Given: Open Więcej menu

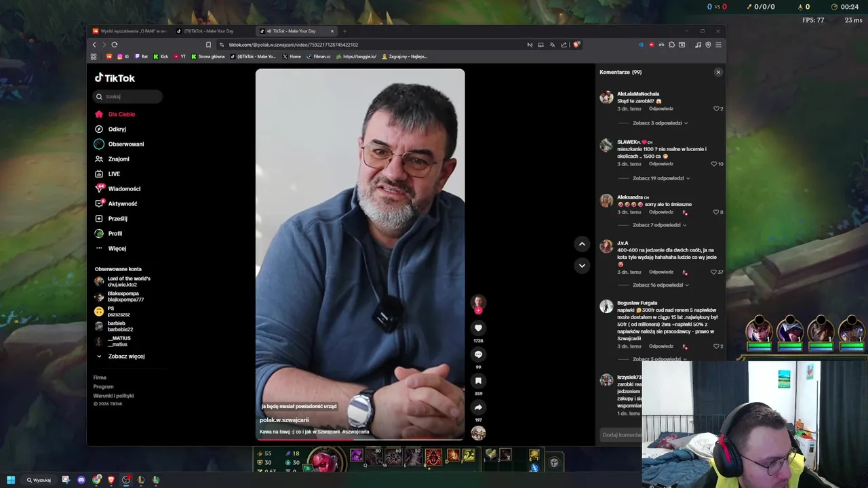Looking at the screenshot, I should point(111,248).
